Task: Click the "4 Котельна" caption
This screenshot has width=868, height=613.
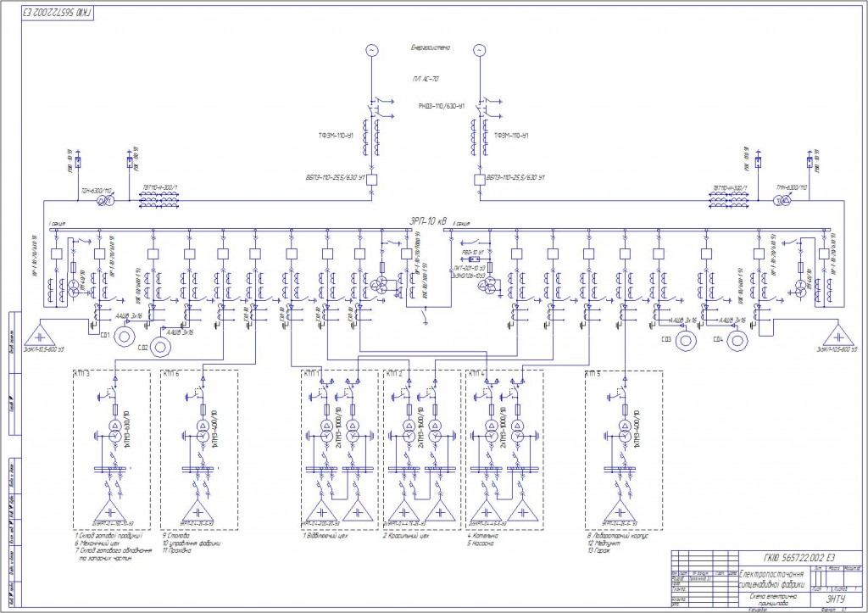Action: tap(482, 536)
